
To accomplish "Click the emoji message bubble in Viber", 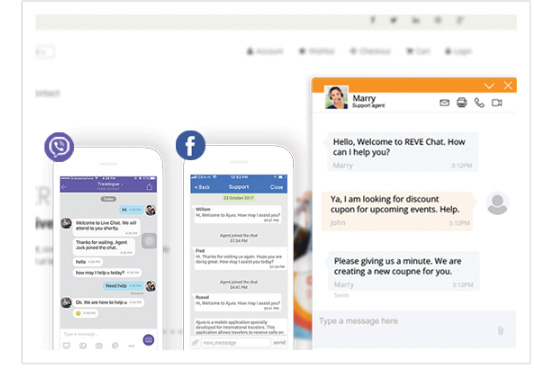I will pyautogui.click(x=85, y=313).
